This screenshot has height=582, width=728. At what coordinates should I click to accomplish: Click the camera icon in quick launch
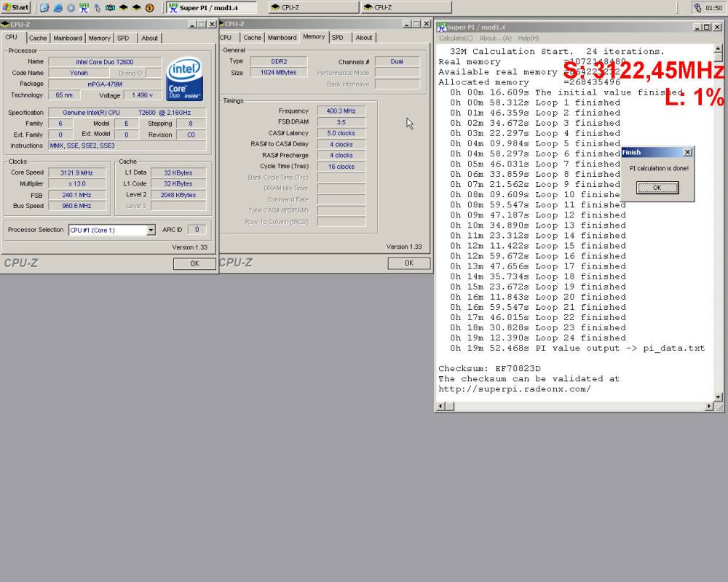coord(110,8)
